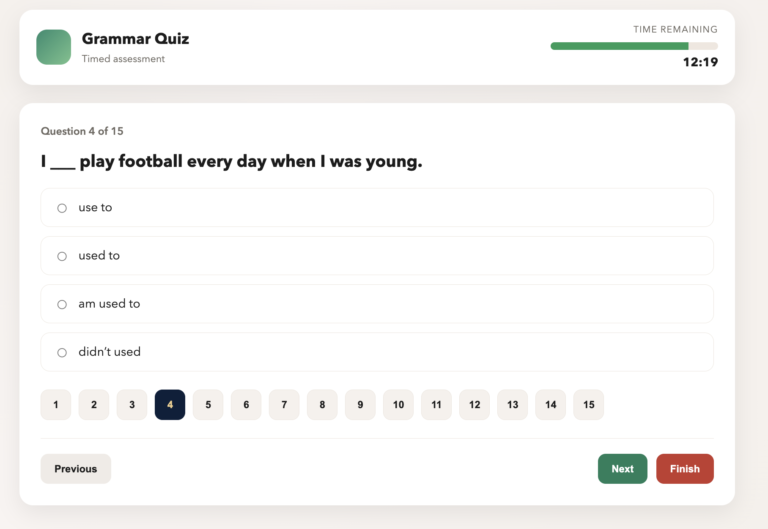Go to question 9

360,405
